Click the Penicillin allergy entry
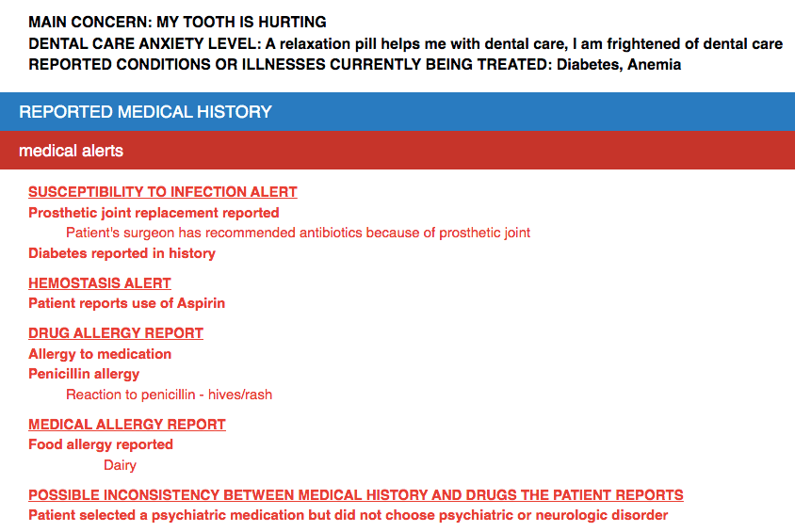This screenshot has width=795, height=532. point(84,374)
